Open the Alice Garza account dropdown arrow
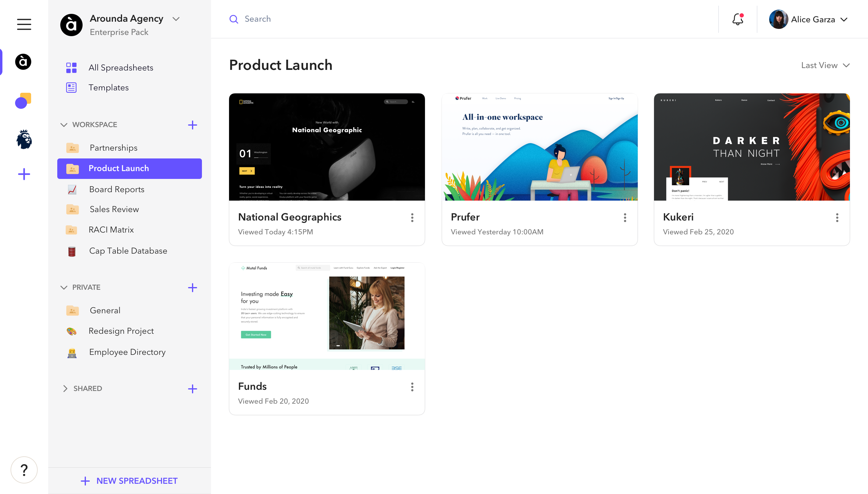This screenshot has height=494, width=868. click(x=844, y=20)
